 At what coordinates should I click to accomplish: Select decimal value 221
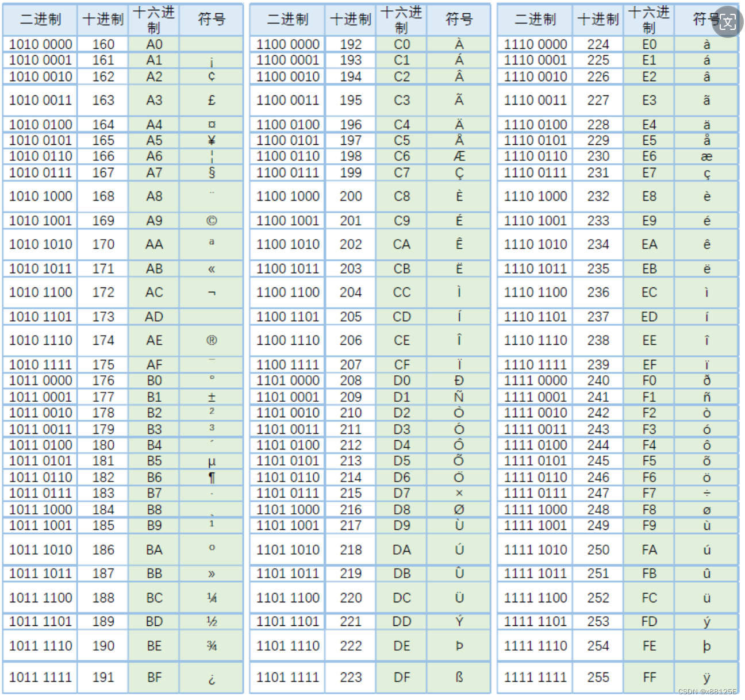[350, 622]
